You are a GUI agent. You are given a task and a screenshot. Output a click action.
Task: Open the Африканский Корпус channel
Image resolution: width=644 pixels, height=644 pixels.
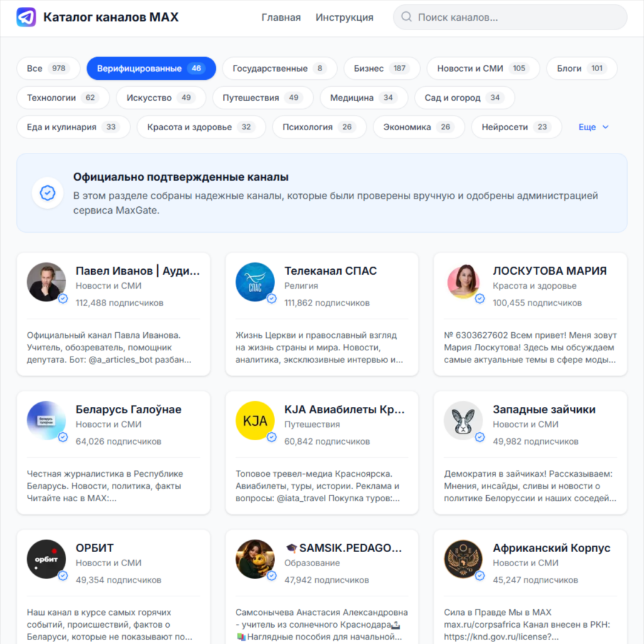pyautogui.click(x=552, y=548)
